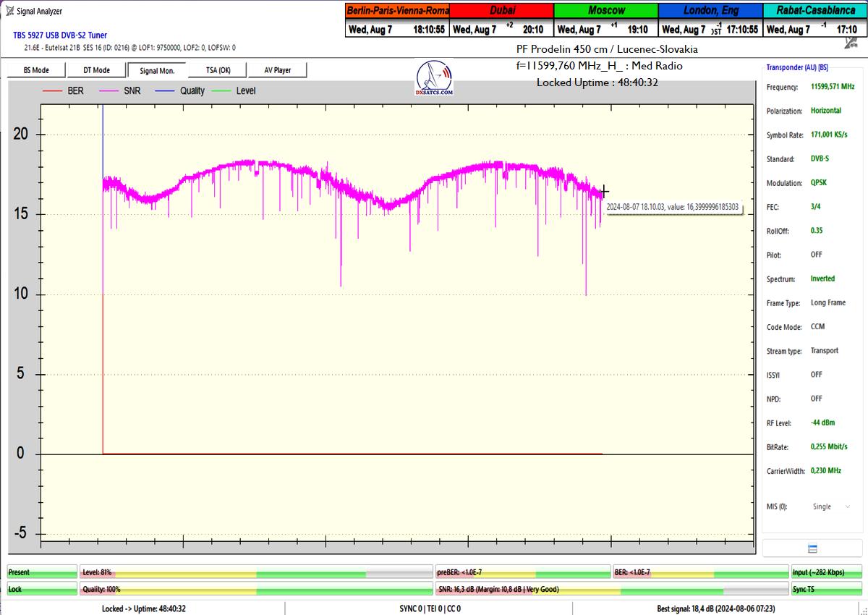
Task: Click the Rabat-Casablanca clock header
Action: (815, 11)
